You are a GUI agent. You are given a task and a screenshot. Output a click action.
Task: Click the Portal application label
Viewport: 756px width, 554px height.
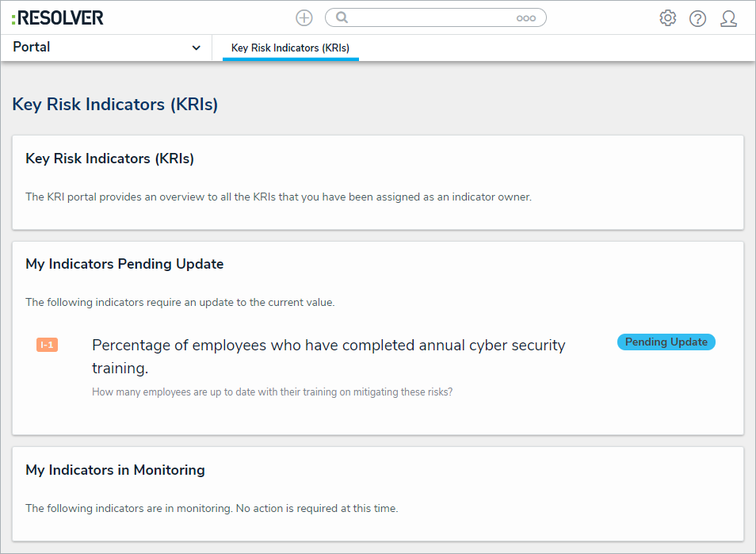click(x=32, y=48)
